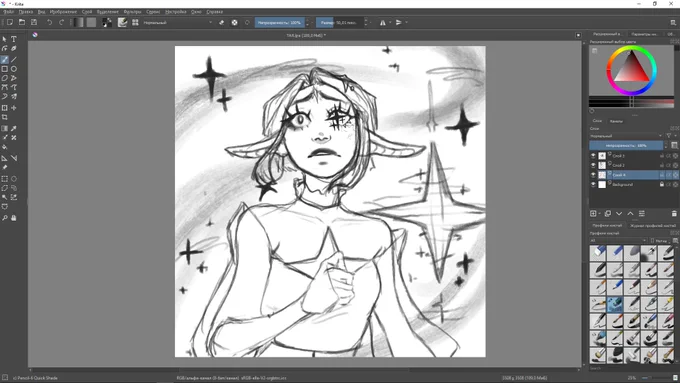Toggle eraser mode in toolbar

(x=222, y=23)
